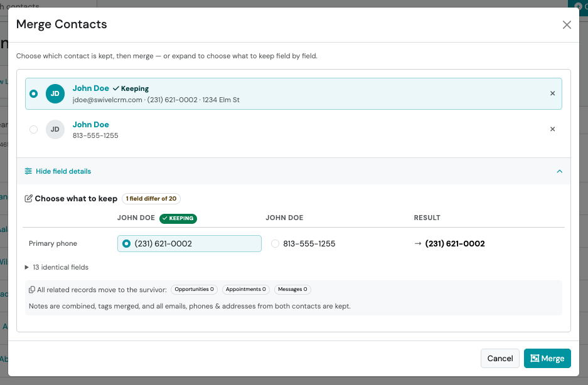Click the Merge button
Image resolution: width=588 pixels, height=385 pixels.
[547, 359]
